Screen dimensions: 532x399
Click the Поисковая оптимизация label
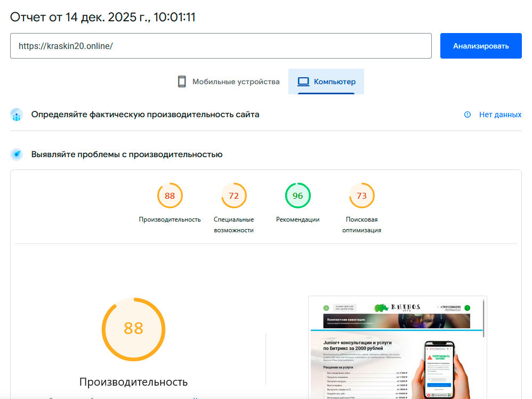[361, 225]
